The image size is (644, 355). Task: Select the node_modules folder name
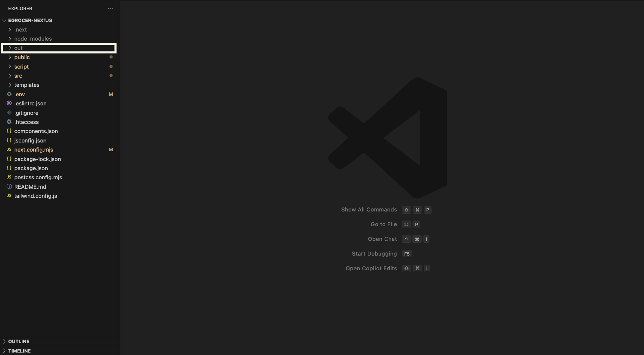coord(33,39)
